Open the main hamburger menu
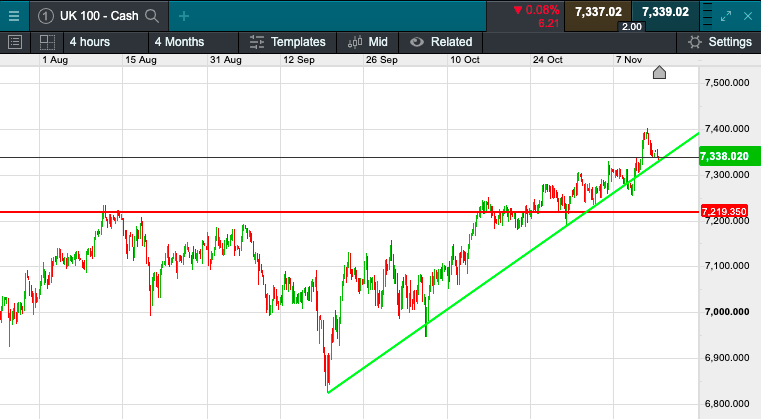The width and height of the screenshot is (761, 419). (x=14, y=15)
